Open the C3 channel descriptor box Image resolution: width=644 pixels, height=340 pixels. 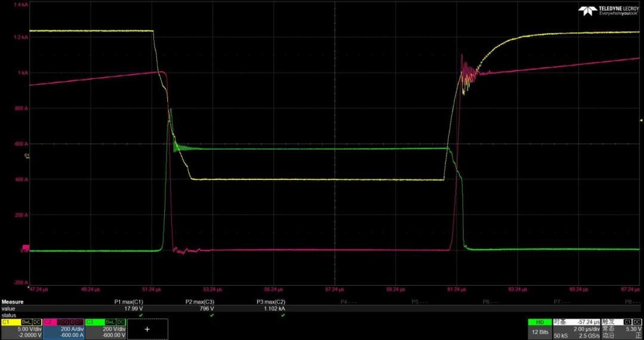106,329
